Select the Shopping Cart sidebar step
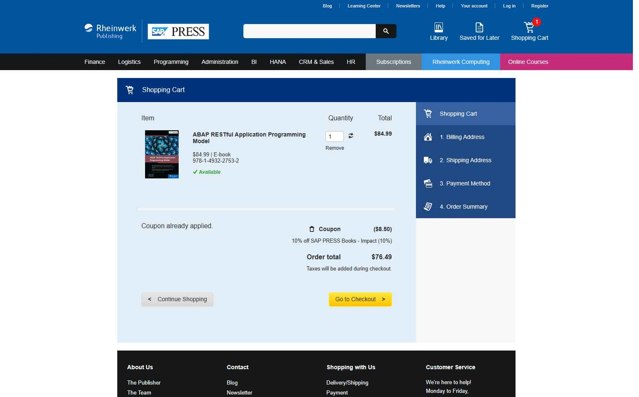 (465, 114)
